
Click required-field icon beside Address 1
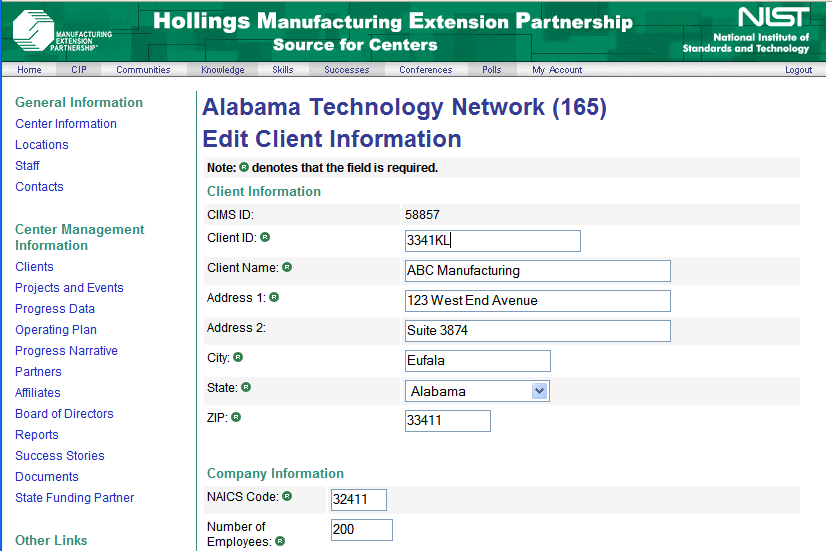click(274, 297)
